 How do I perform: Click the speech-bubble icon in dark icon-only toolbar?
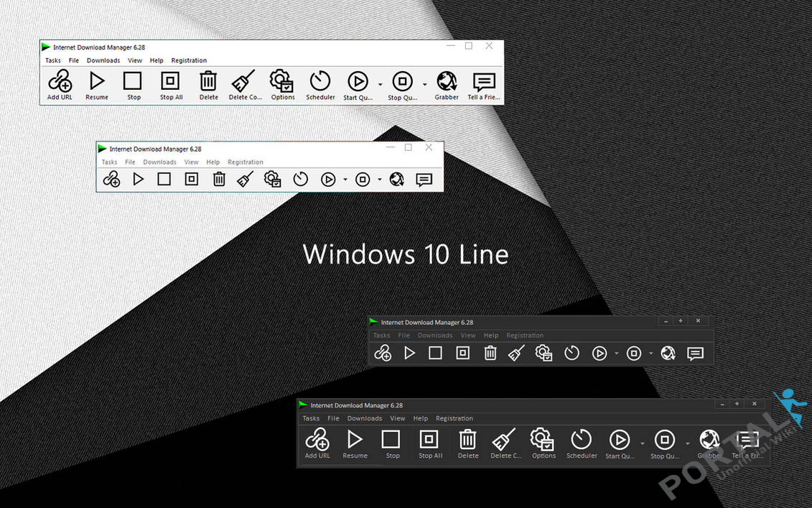click(695, 353)
